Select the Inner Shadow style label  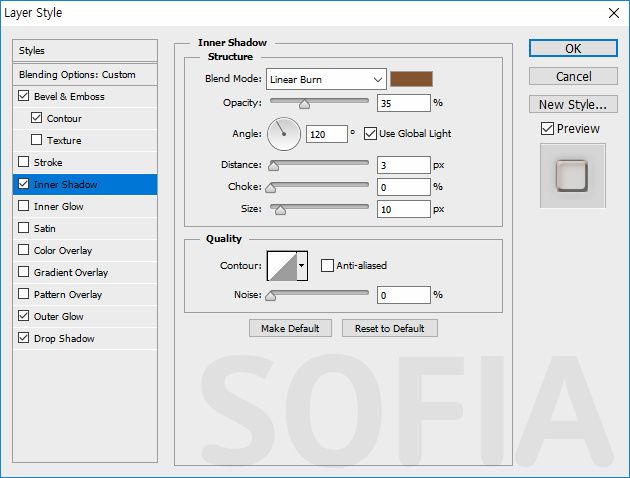[65, 184]
